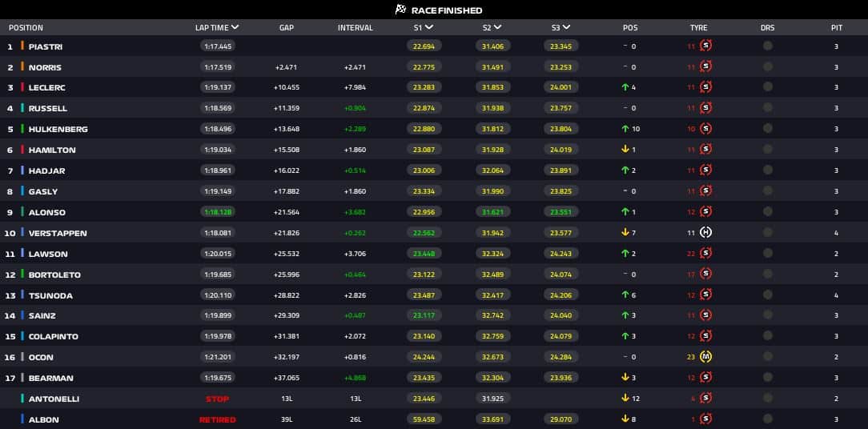Click the Position column header
The width and height of the screenshot is (868, 429).
(x=26, y=28)
